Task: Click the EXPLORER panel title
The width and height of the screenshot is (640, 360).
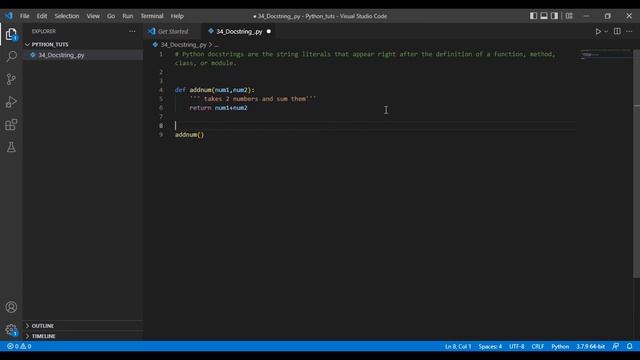Action: pos(44,31)
